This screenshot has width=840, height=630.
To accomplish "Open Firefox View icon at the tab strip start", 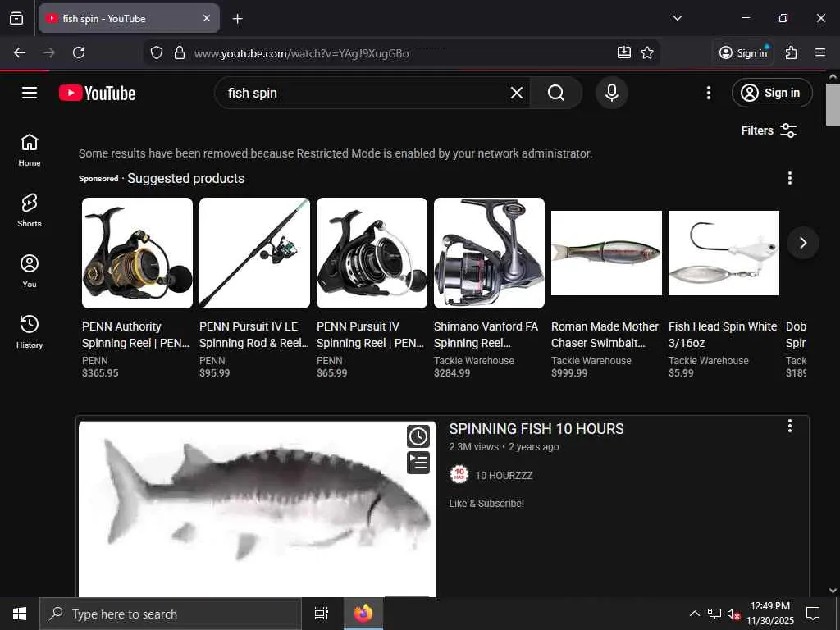I will (16, 18).
